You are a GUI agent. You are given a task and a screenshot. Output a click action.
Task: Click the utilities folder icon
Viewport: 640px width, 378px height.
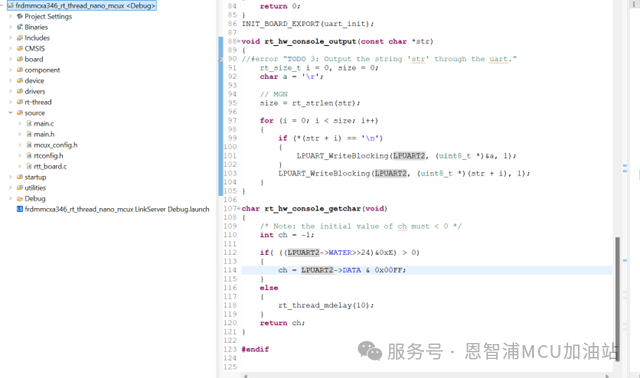(20, 188)
